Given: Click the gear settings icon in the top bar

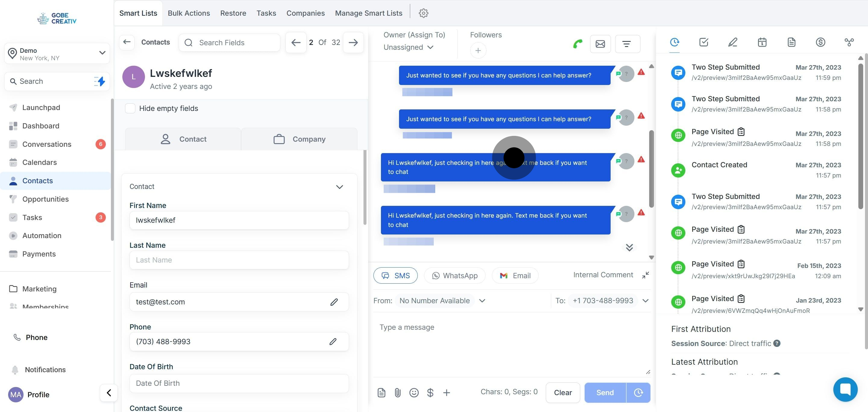Looking at the screenshot, I should [x=423, y=13].
